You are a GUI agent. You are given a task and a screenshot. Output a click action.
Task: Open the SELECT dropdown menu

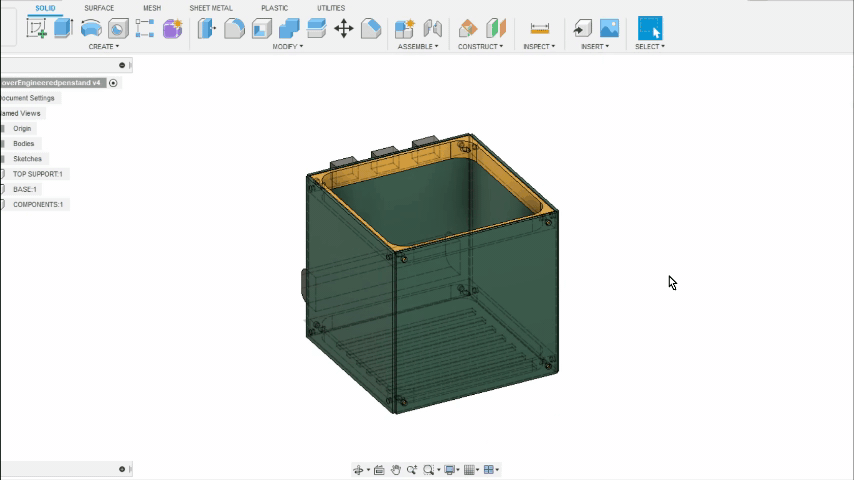tap(650, 47)
